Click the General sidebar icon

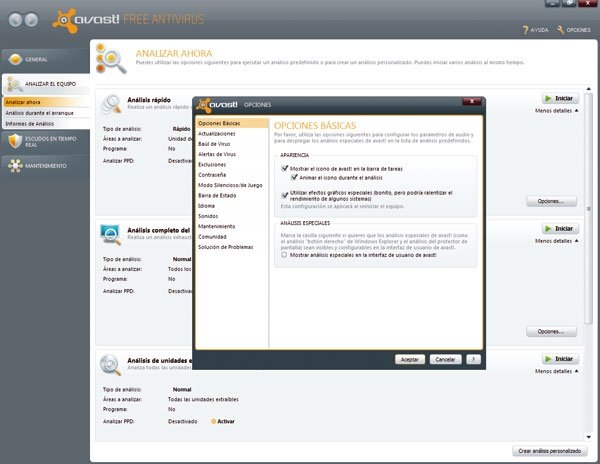point(15,59)
